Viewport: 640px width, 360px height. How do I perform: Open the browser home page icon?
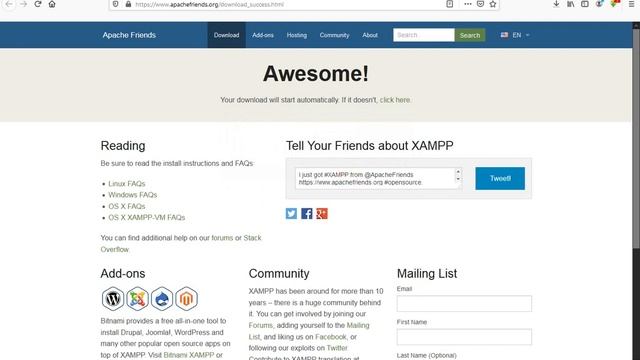coord(52,4)
